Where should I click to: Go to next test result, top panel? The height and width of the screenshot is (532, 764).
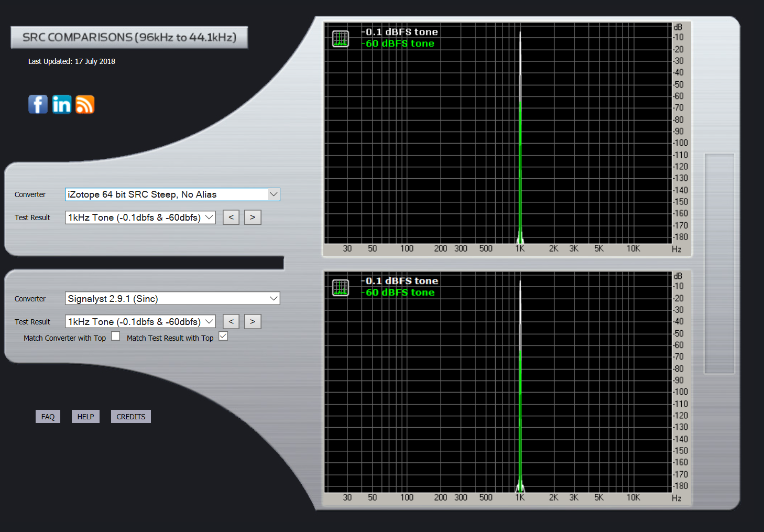click(253, 218)
